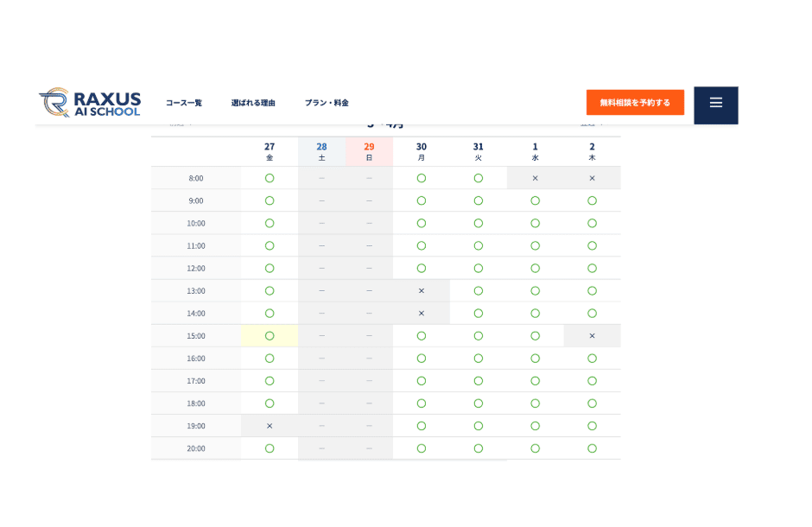Go to プラン・料金 page
The width and height of the screenshot is (812, 527).
(327, 103)
